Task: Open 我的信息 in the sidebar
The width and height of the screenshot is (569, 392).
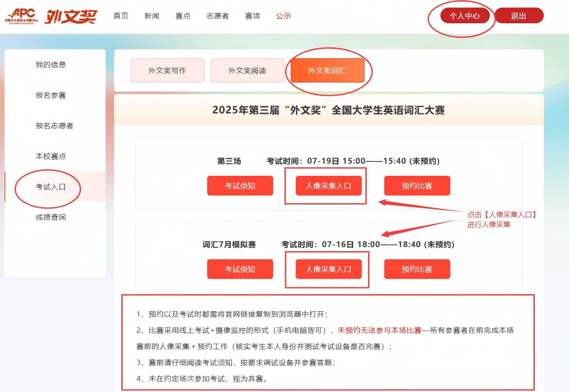Action: (51, 64)
